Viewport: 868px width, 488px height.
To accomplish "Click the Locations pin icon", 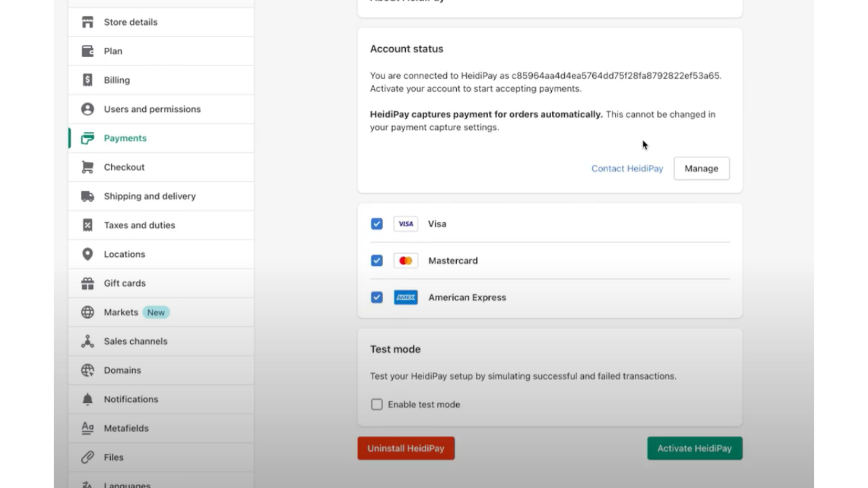I will (x=87, y=254).
